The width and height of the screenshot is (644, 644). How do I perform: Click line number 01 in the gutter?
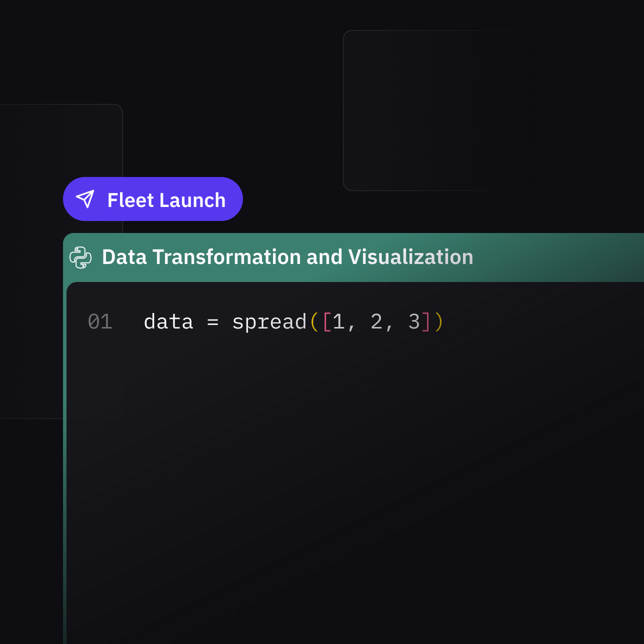pos(100,321)
